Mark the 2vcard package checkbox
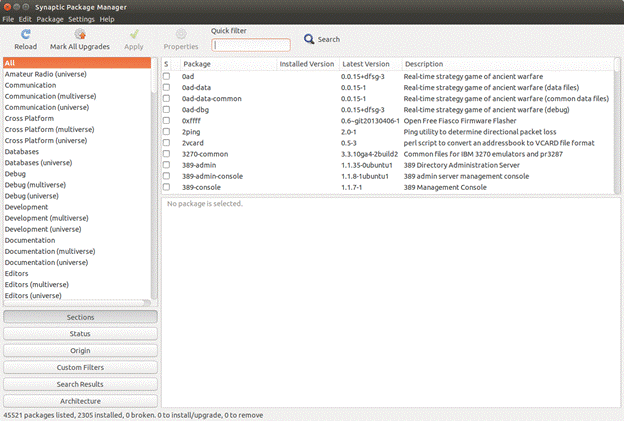 tap(166, 143)
